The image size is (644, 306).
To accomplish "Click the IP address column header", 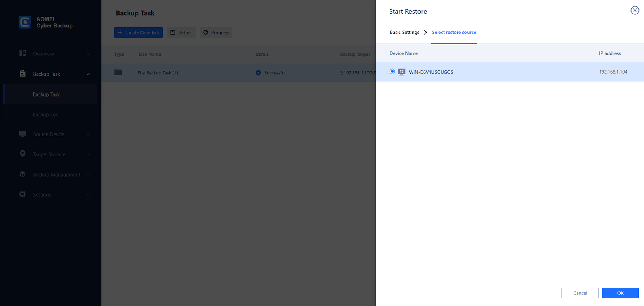I will 610,53.
